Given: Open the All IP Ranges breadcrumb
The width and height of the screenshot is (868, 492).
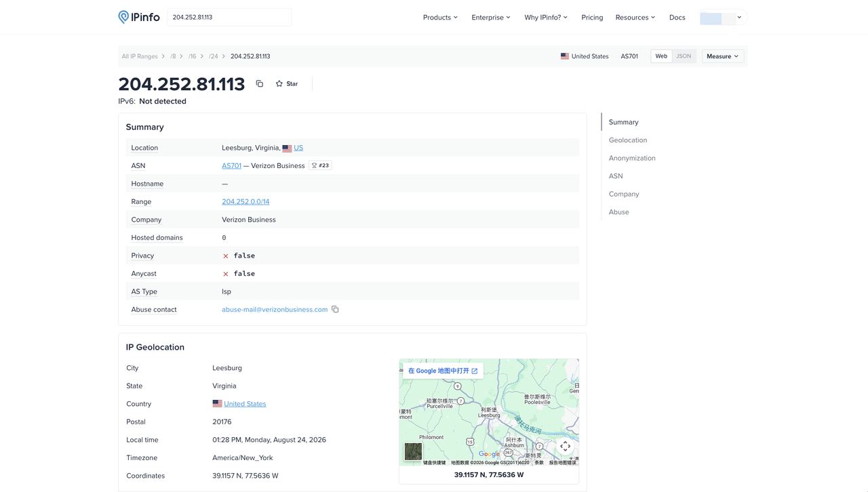Looking at the screenshot, I should click(x=140, y=56).
